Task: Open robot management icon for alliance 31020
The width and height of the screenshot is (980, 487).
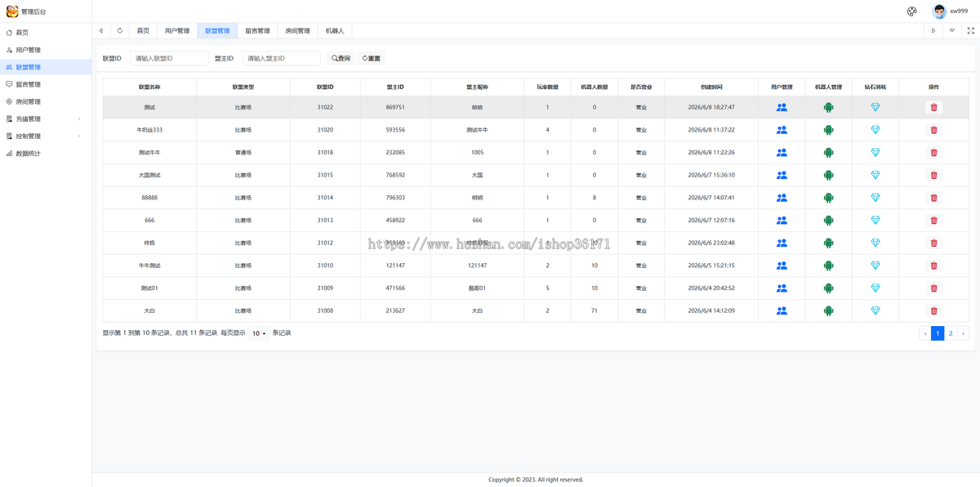Action: [x=828, y=130]
